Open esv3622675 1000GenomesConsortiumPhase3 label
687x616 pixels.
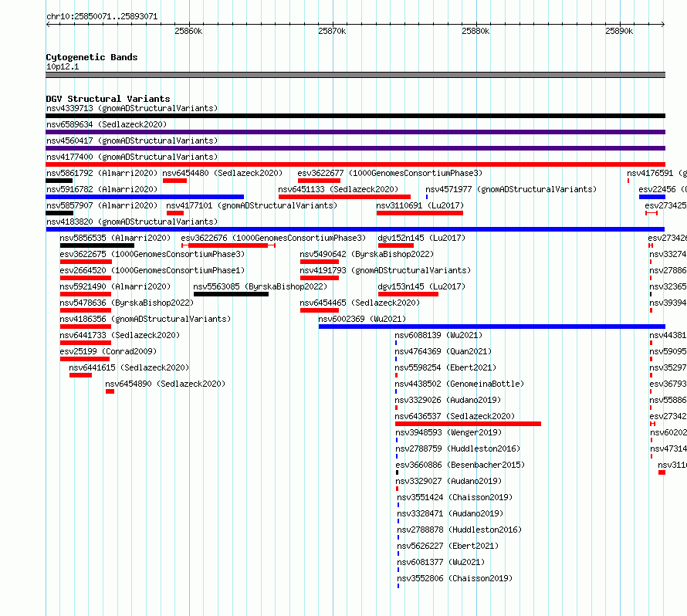152,254
